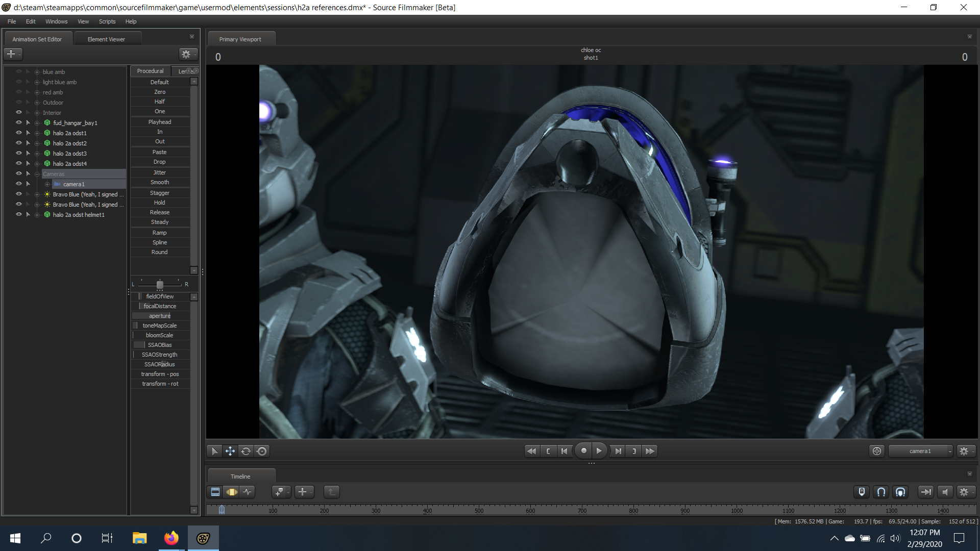Expand halo 2a odst4 tree node
The image size is (980, 551).
point(37,164)
